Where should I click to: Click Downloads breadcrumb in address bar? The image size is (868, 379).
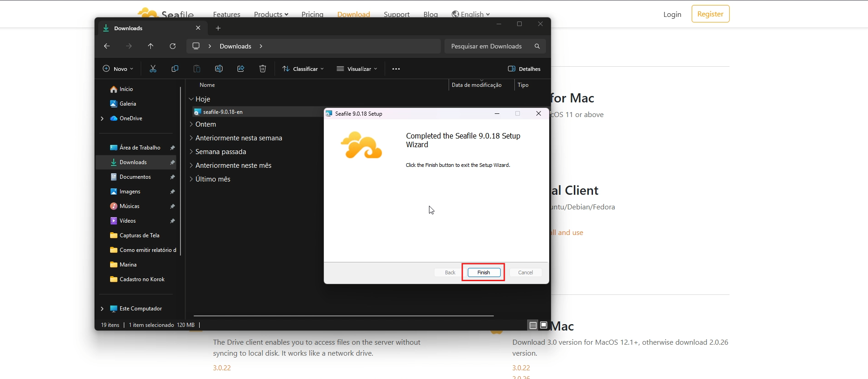[235, 46]
